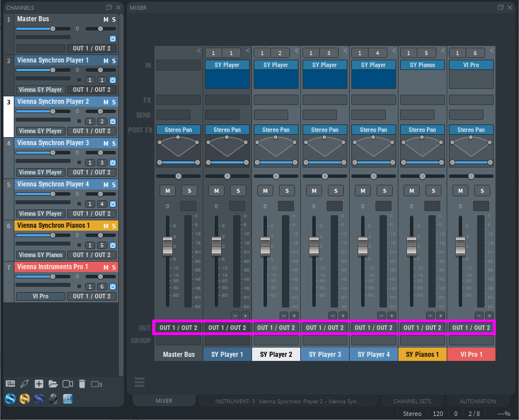
Task: Mute Vienna Synchron Player 3 in channel list
Action: pyautogui.click(x=106, y=143)
